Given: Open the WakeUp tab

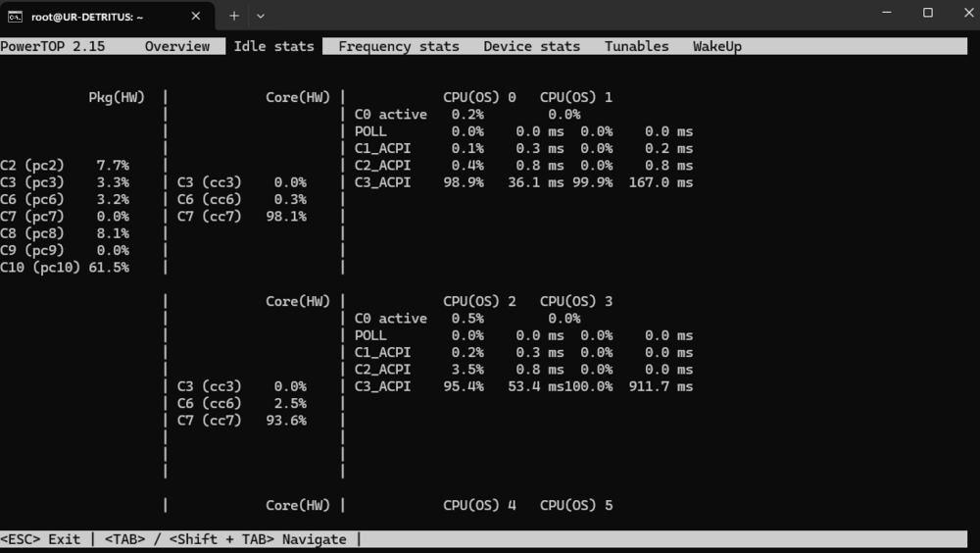Looking at the screenshot, I should (717, 47).
